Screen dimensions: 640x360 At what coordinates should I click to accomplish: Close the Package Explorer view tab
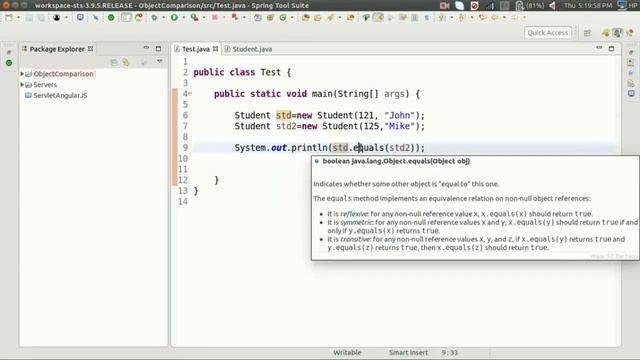[x=91, y=49]
